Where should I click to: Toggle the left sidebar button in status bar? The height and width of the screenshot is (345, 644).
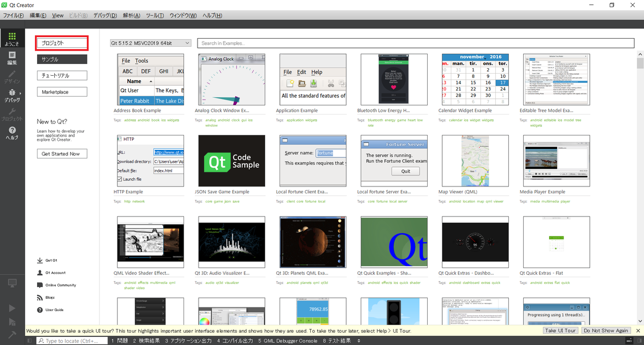[30, 341]
